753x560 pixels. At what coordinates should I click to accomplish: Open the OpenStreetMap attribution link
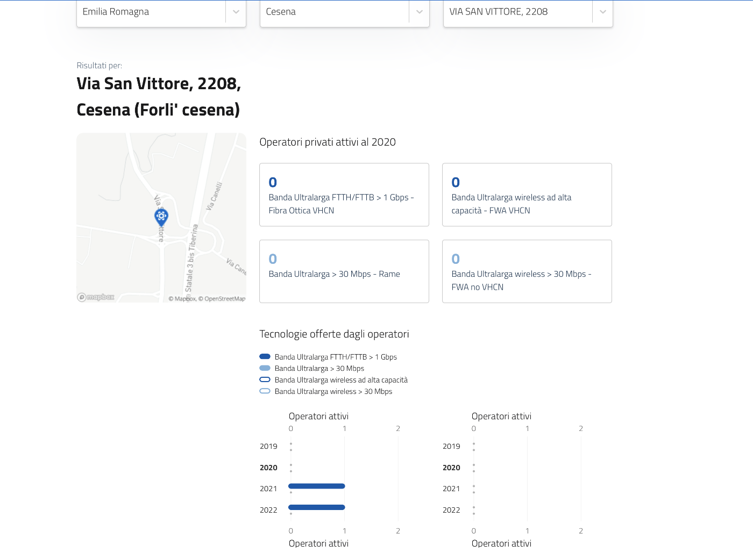(224, 299)
